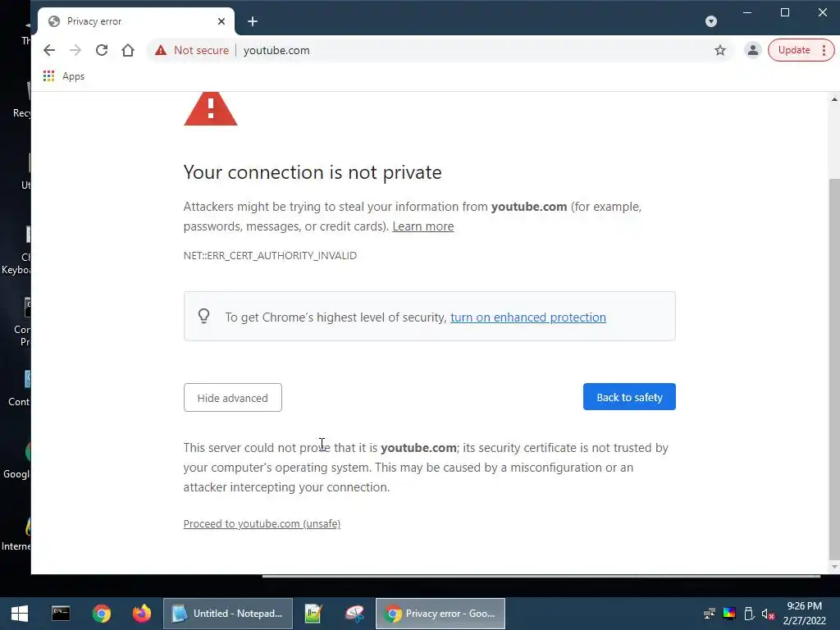840x630 pixels.
Task: Select the Privacy error tab
Action: pyautogui.click(x=136, y=21)
